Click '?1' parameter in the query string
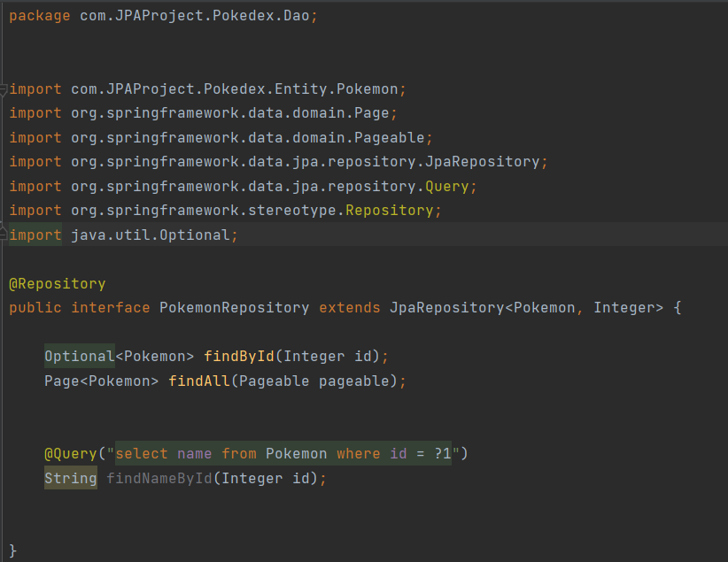 tap(443, 454)
